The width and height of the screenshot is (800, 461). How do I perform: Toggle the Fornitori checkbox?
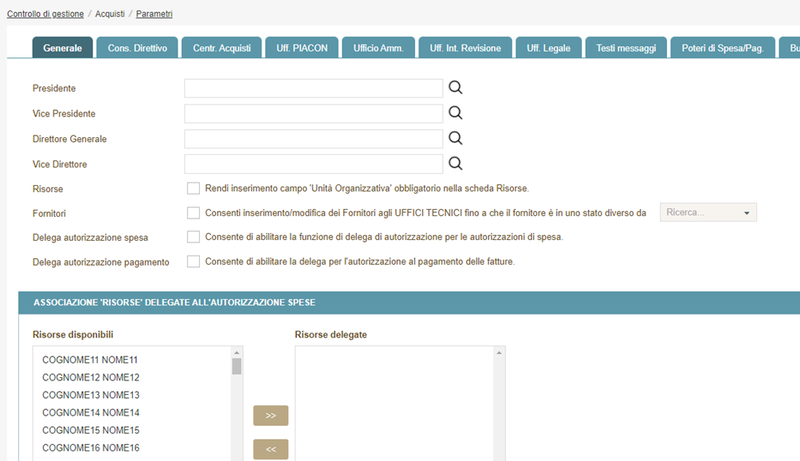point(193,212)
